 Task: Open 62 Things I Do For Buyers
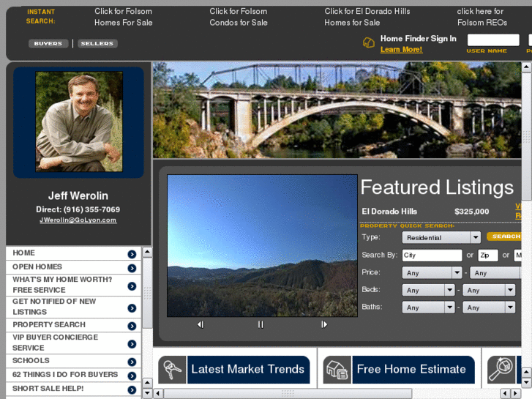(x=73, y=375)
